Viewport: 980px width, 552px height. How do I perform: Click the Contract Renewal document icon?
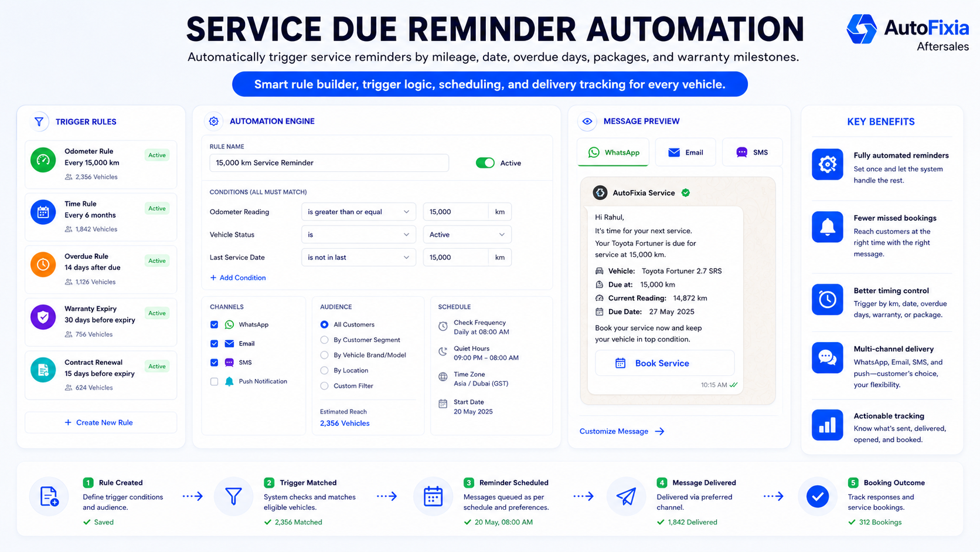(43, 370)
